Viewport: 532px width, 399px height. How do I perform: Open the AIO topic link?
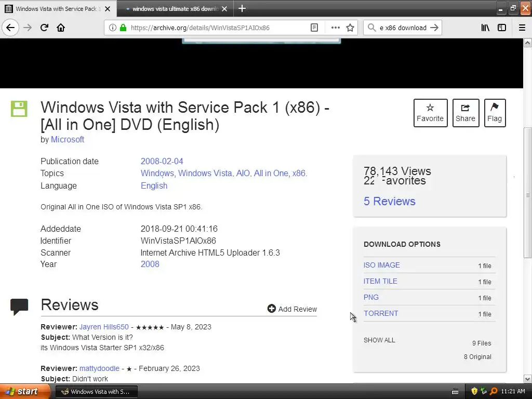click(243, 174)
